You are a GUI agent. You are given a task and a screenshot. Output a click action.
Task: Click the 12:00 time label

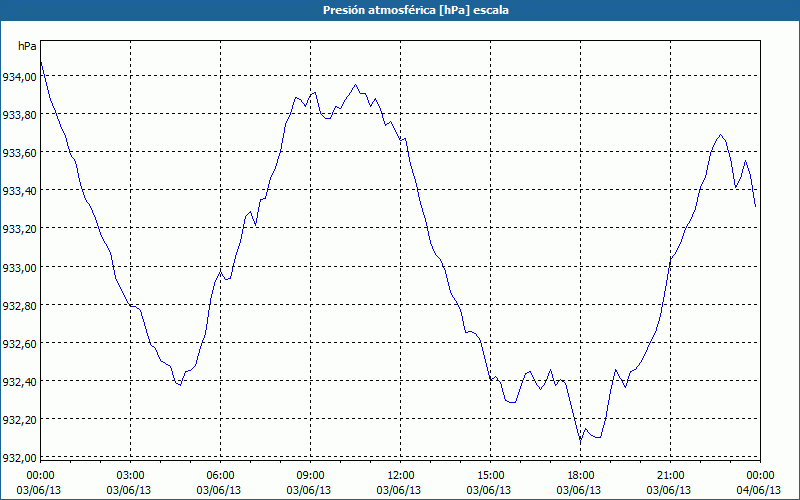(401, 476)
